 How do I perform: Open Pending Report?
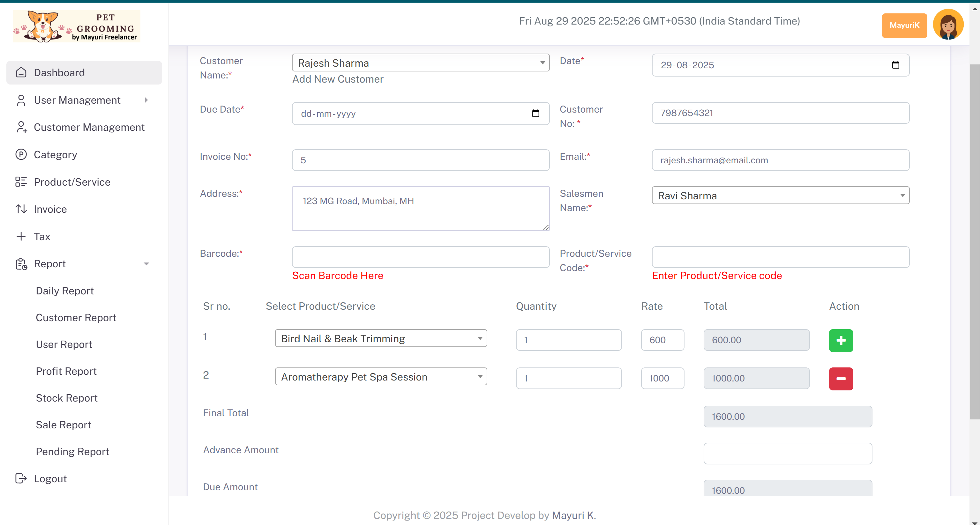[72, 452]
